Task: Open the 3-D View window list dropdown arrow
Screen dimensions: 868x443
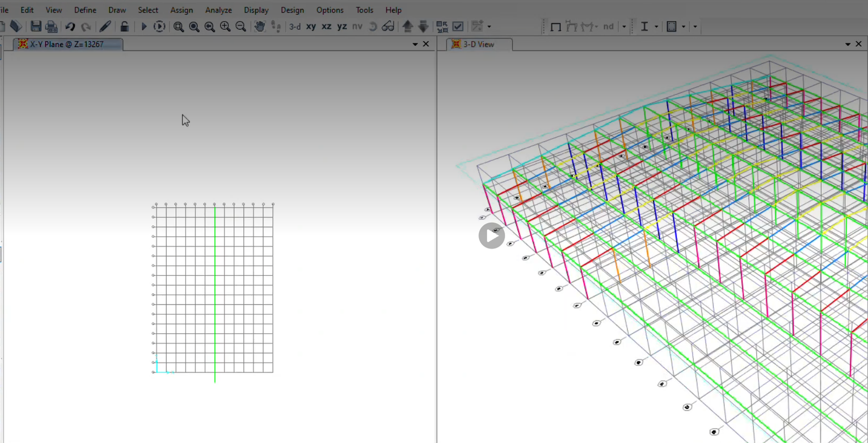Action: coord(848,44)
